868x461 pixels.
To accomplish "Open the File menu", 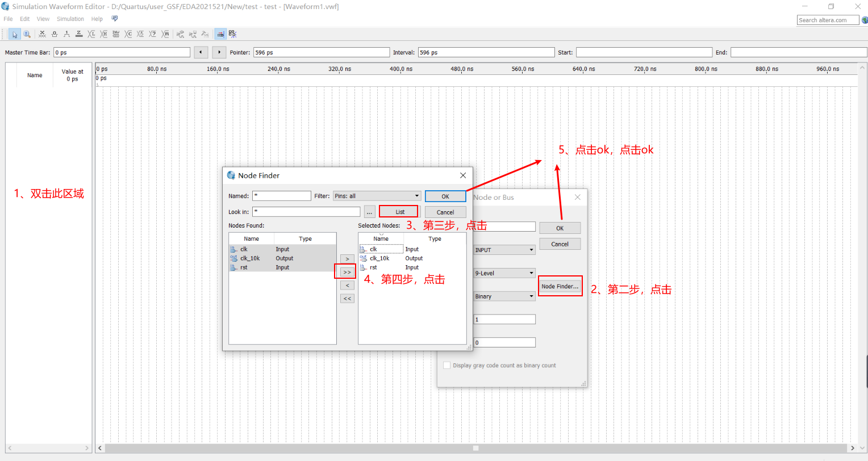I will coord(8,19).
